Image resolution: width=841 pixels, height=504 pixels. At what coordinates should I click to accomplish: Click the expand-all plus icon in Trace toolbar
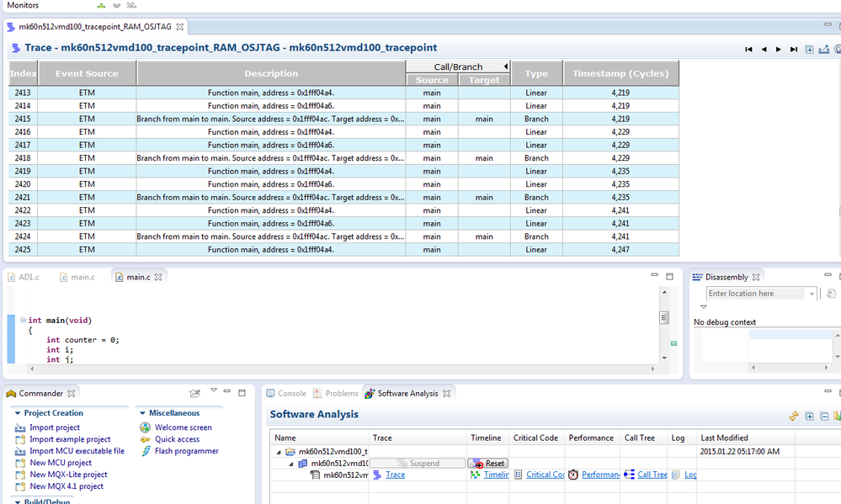click(x=809, y=50)
